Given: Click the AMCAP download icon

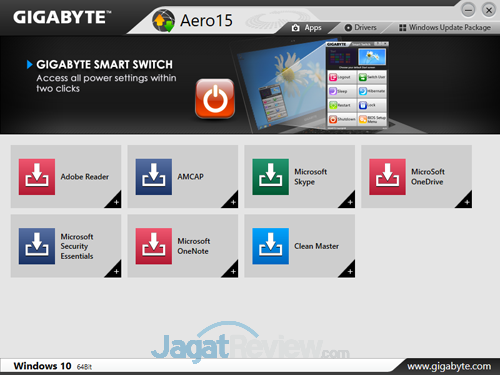Looking at the screenshot, I should coord(154,177).
